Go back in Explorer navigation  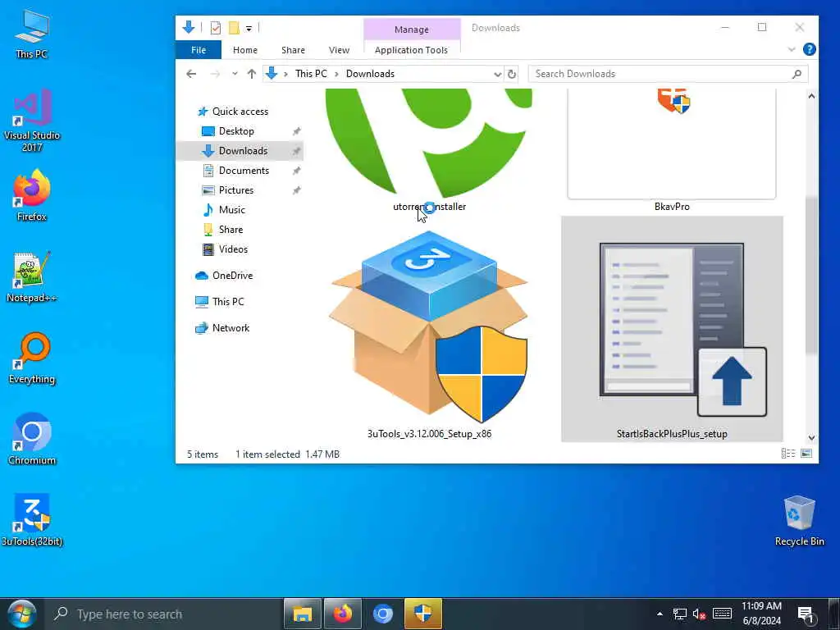[x=191, y=74]
